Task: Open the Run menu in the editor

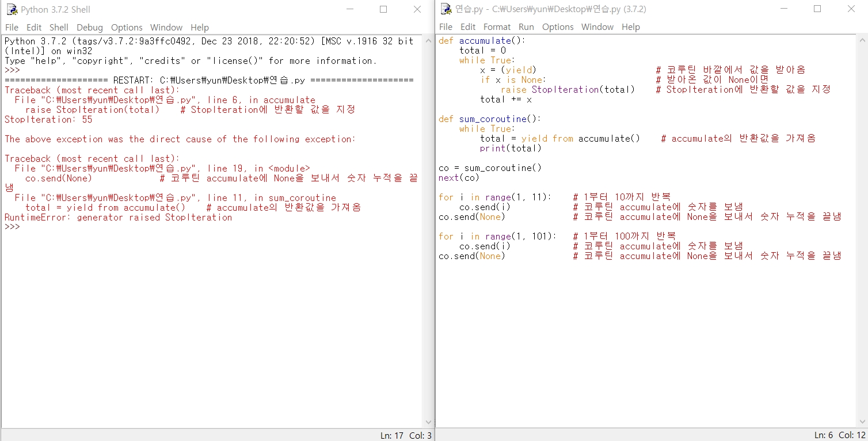Action: coord(526,26)
